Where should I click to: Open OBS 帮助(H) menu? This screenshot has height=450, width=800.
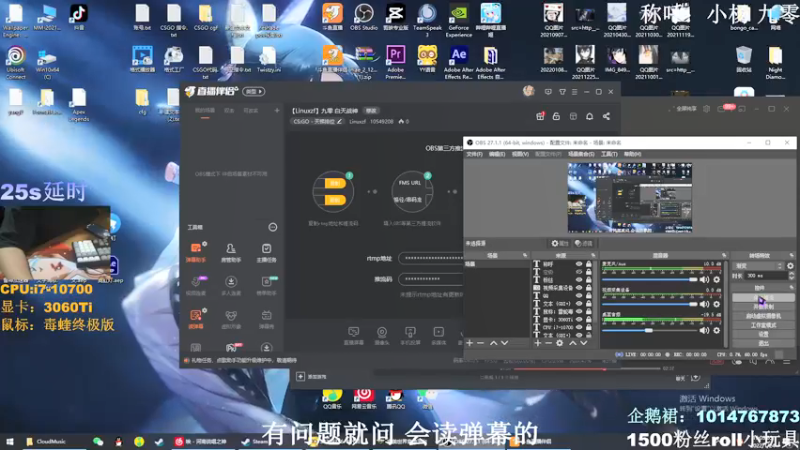pos(632,154)
